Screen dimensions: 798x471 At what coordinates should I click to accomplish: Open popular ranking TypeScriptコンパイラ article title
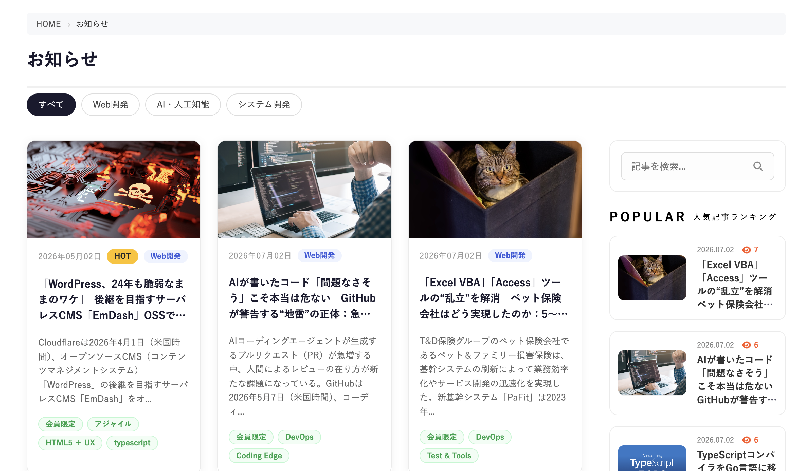(736, 460)
